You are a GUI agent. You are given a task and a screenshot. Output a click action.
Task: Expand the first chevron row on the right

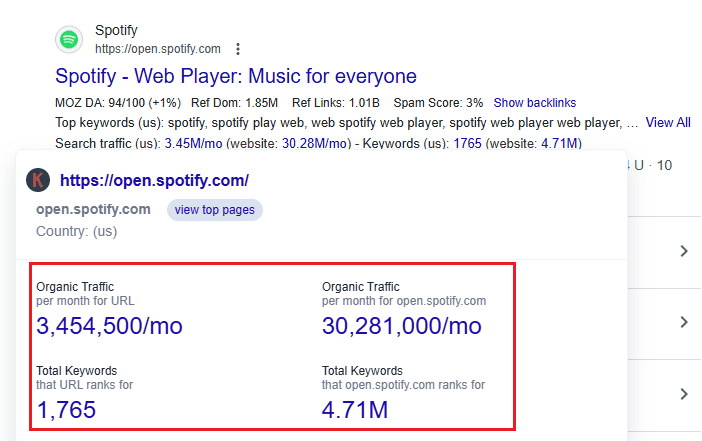684,251
